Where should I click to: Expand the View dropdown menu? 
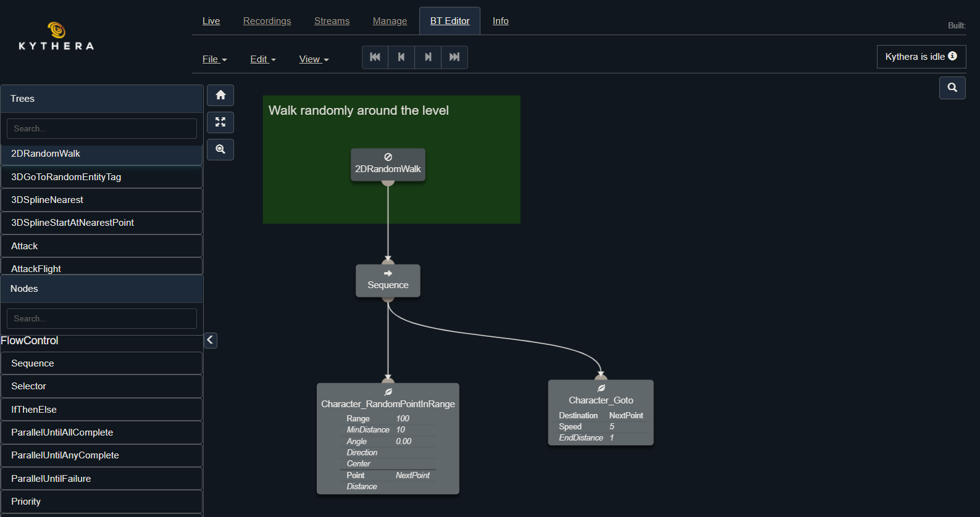point(314,59)
